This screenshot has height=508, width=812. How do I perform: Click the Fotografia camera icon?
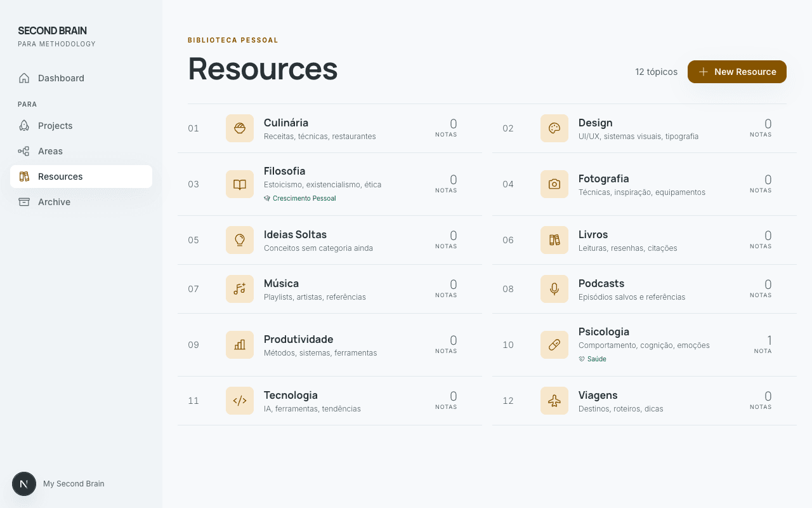coord(554,184)
